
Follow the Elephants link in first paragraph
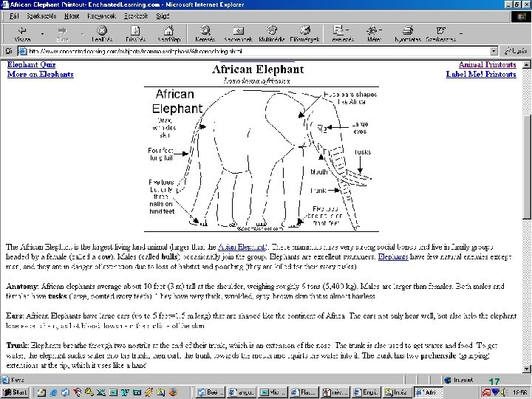(x=393, y=257)
